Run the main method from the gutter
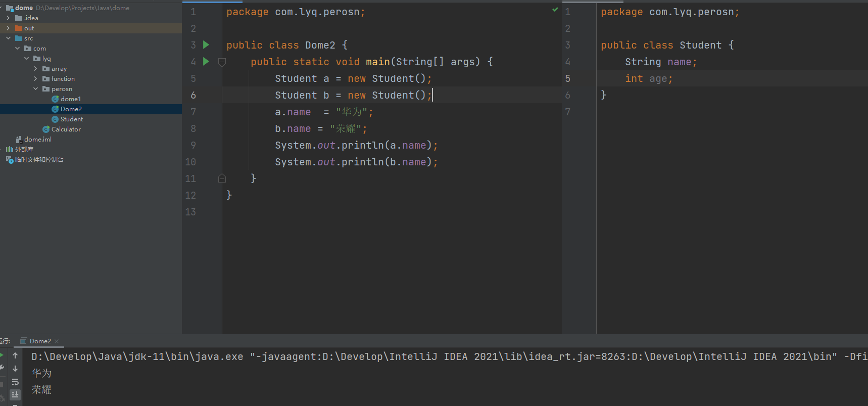This screenshot has width=868, height=406. pos(206,62)
